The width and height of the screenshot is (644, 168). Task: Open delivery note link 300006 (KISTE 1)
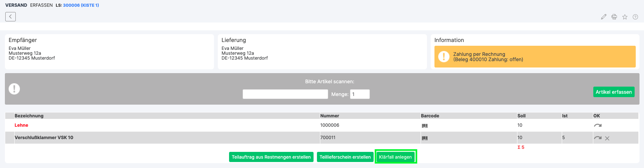(x=81, y=5)
